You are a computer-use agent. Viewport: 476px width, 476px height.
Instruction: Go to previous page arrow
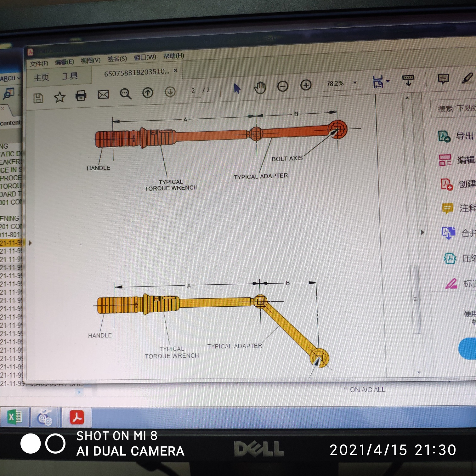coord(148,93)
